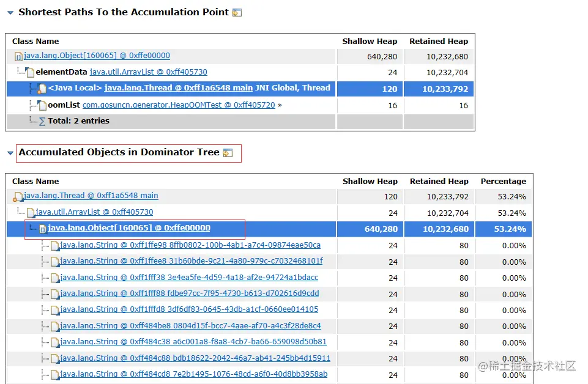Click thread icon in Dominator Tree table

tap(18, 196)
